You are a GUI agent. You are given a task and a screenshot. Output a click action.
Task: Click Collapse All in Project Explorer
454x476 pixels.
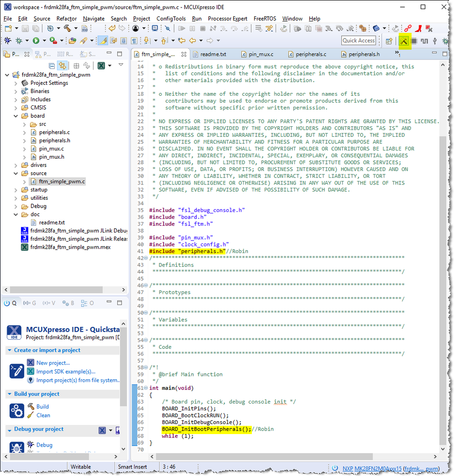tap(52, 66)
